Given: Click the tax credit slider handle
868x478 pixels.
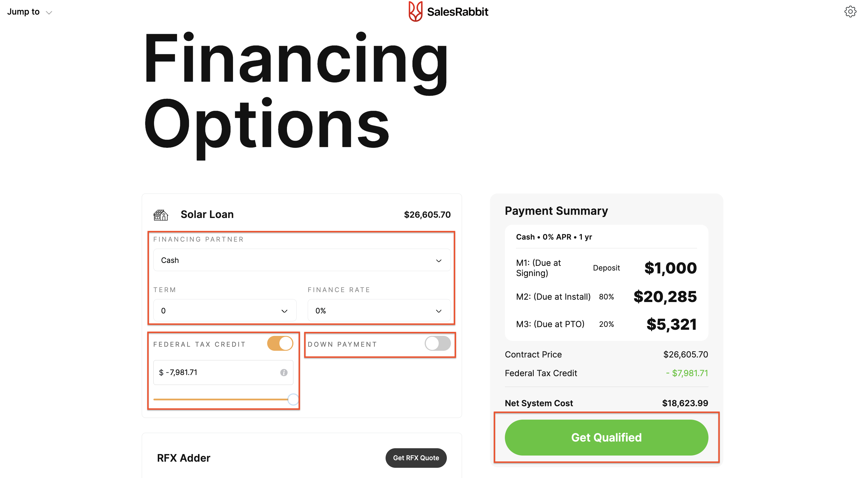Looking at the screenshot, I should (293, 400).
